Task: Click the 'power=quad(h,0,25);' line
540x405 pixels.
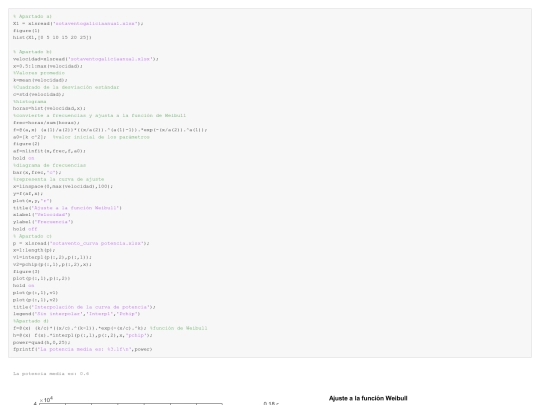Action: pyautogui.click(x=41, y=343)
